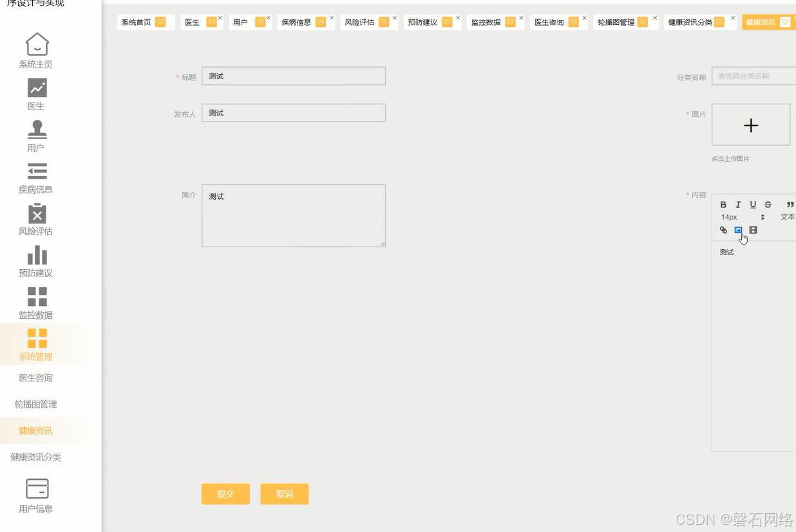Focus the 简介 summary text area
The height and width of the screenshot is (532, 796).
tap(294, 216)
